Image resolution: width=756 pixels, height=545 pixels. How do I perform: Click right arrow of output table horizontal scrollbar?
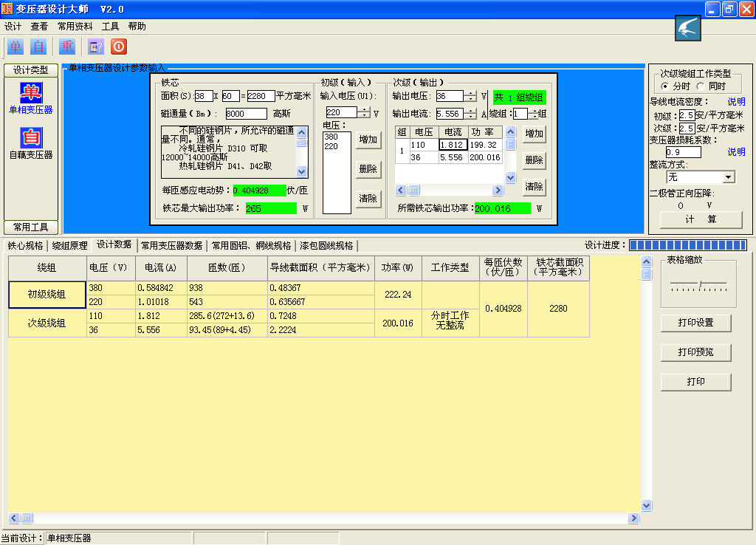pos(498,191)
